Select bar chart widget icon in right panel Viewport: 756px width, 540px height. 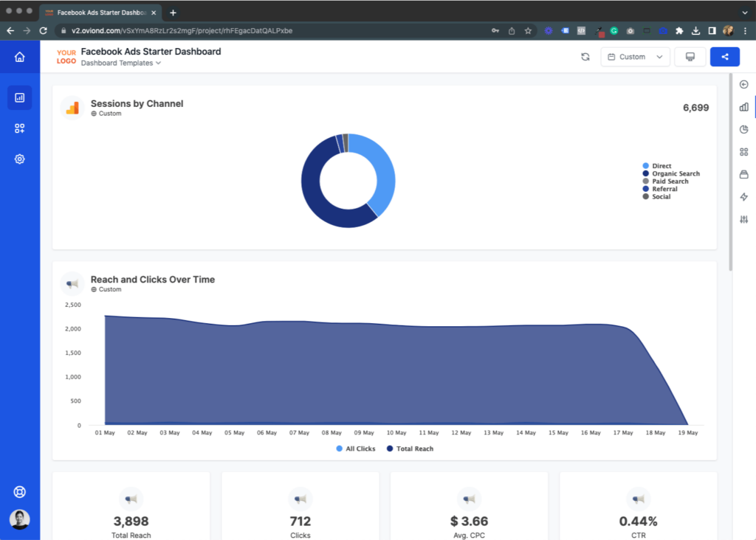click(744, 107)
